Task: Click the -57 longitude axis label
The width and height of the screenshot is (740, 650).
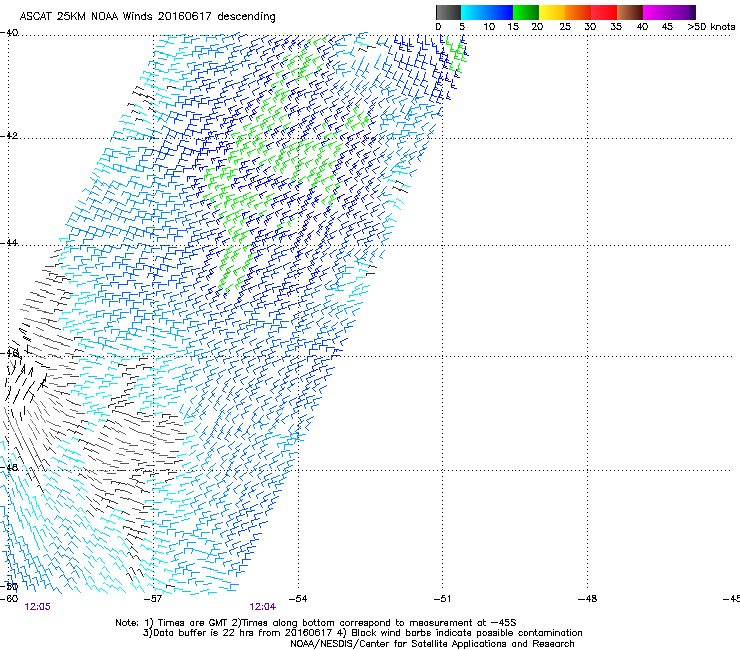Action: (x=153, y=599)
